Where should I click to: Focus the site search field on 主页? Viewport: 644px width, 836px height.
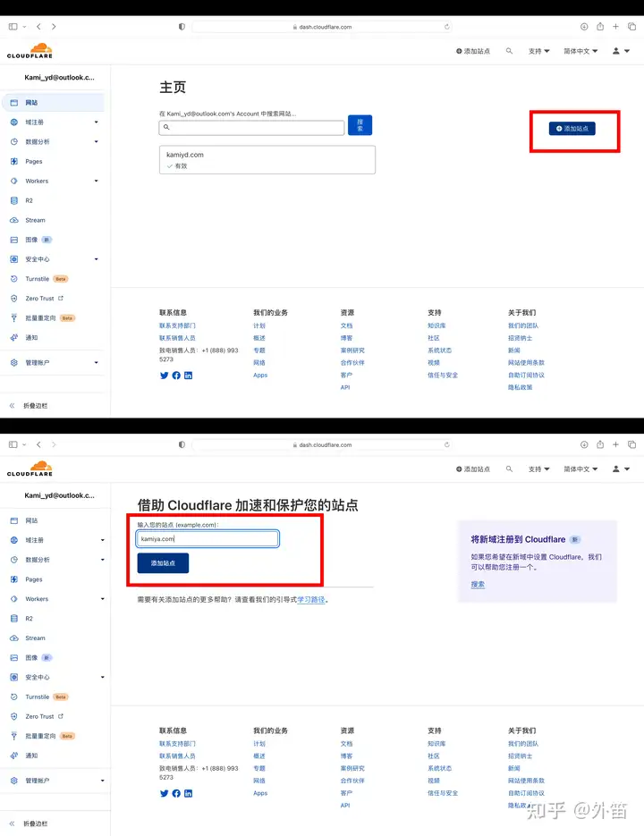pyautogui.click(x=251, y=128)
